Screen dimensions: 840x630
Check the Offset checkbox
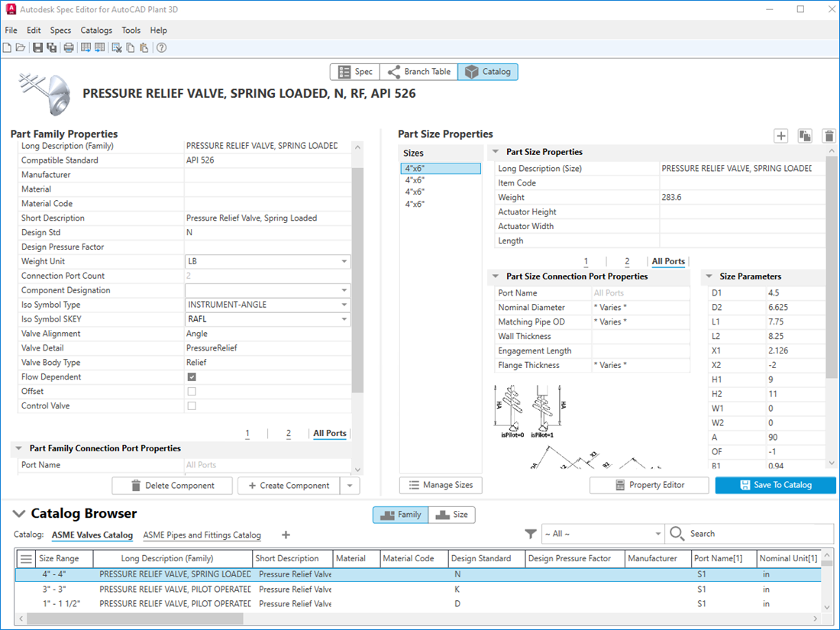192,391
